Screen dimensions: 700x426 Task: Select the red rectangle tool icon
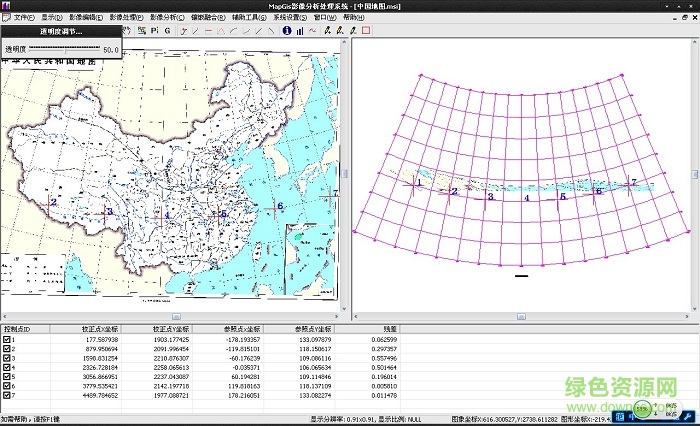click(x=366, y=31)
